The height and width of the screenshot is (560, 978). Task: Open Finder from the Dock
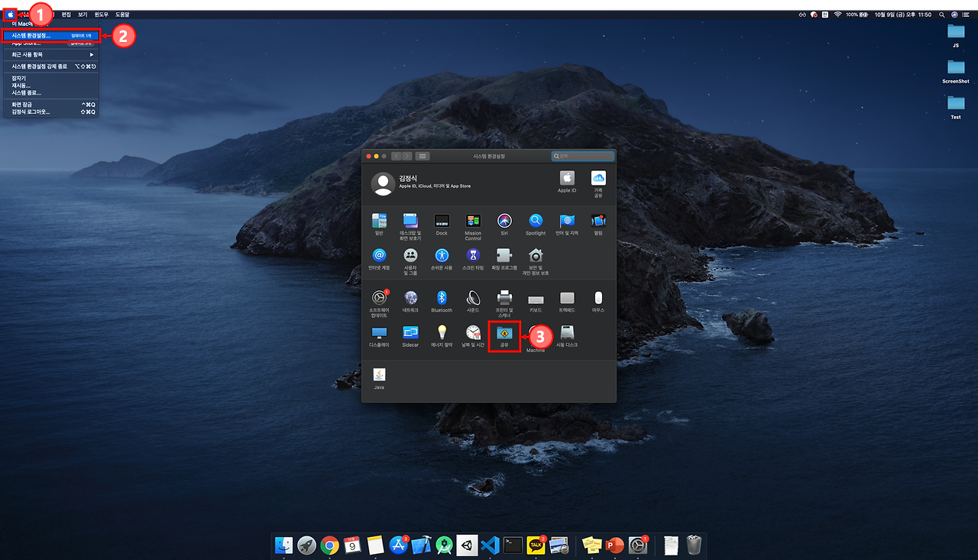click(x=283, y=545)
